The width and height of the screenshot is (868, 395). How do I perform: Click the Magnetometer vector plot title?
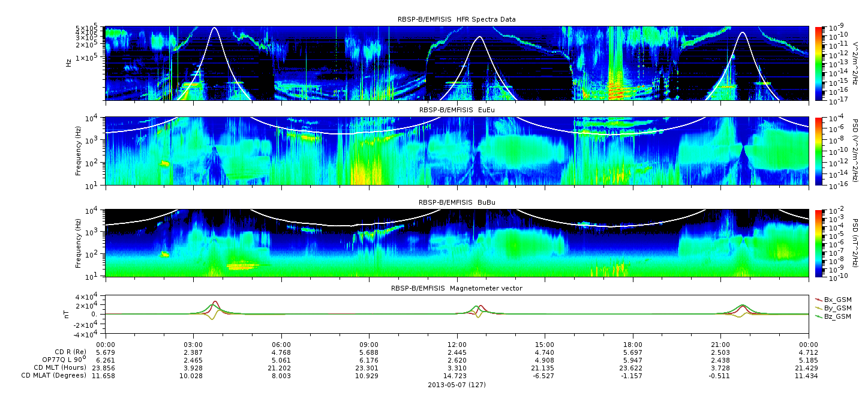point(456,288)
